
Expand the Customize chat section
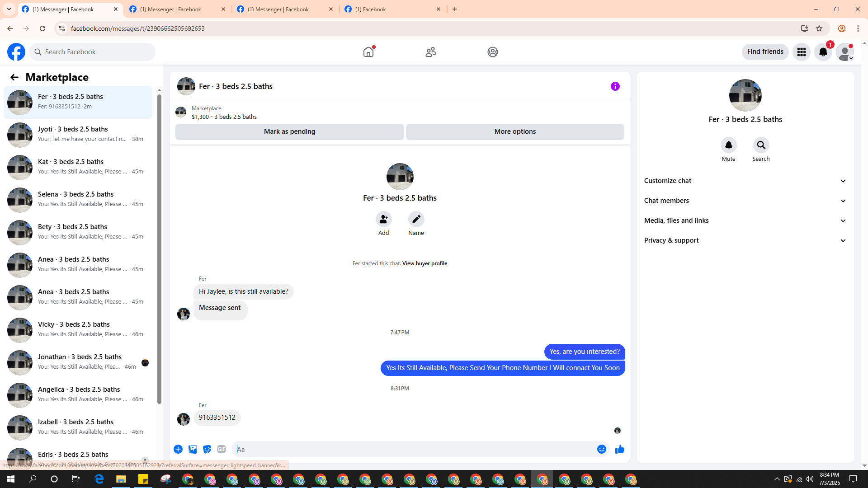(745, 181)
